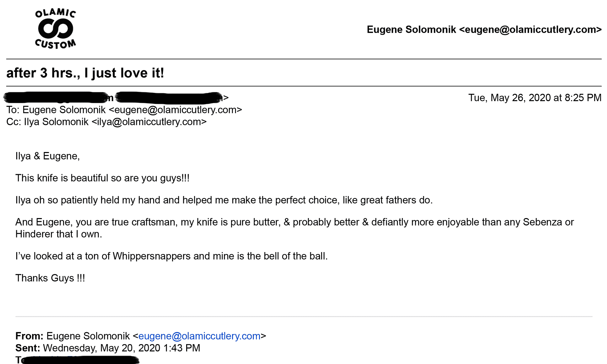This screenshot has width=607, height=364.
Task: Click the To: Eugene Solomonik recipient line
Action: [x=124, y=110]
